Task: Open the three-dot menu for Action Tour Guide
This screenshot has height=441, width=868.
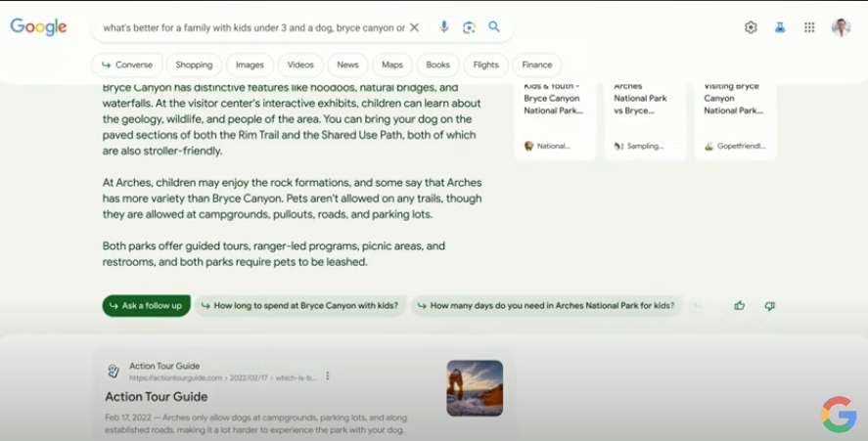Action: [328, 376]
